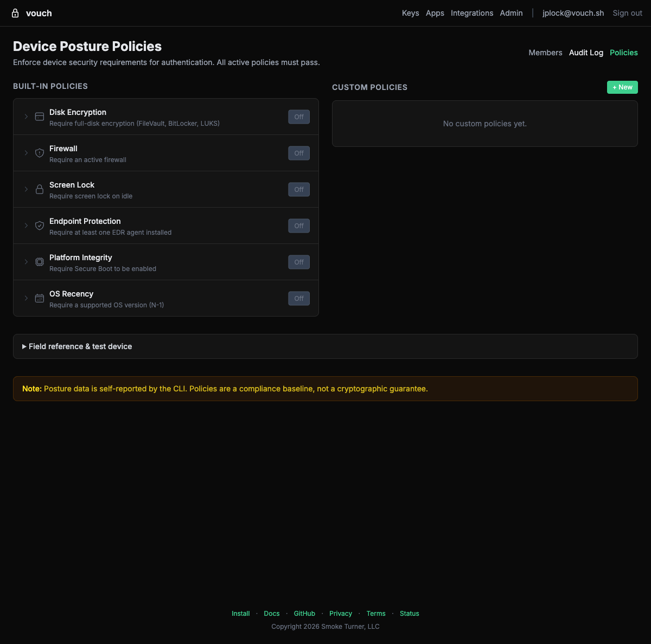Open the Integrations menu item
This screenshot has height=644, width=651.
472,13
